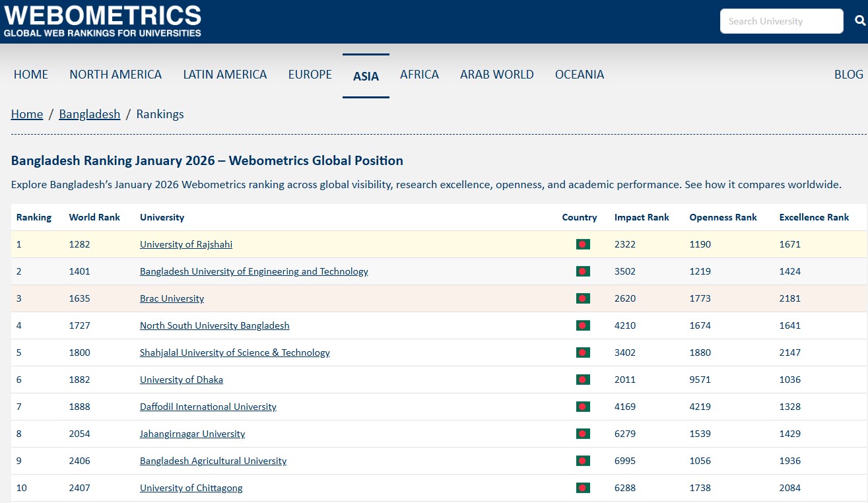Screen dimensions: 868x503
Task: Click flag next to Daffodil International University
Action: (582, 407)
